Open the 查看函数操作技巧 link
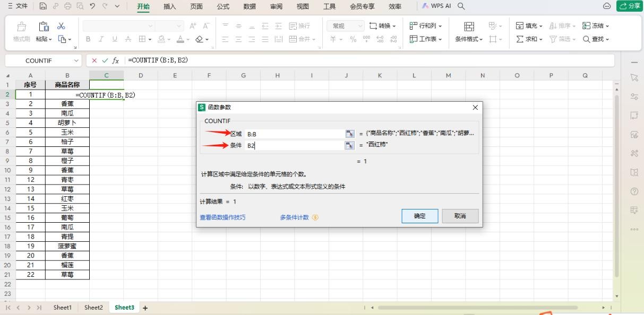The height and width of the screenshot is (315, 644). (222, 217)
